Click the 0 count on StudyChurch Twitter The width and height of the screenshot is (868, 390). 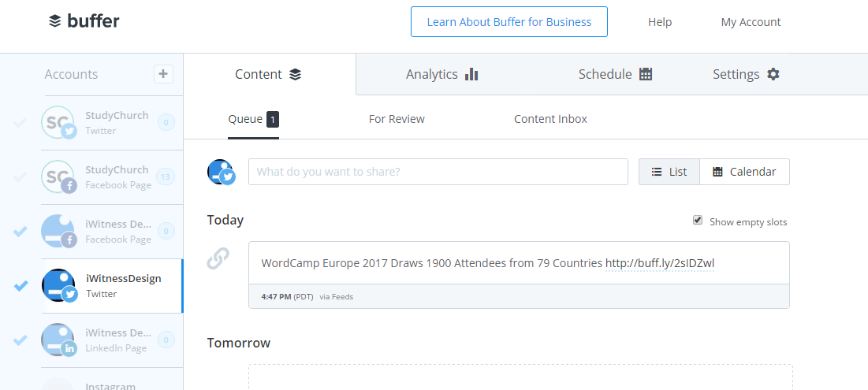tap(166, 122)
